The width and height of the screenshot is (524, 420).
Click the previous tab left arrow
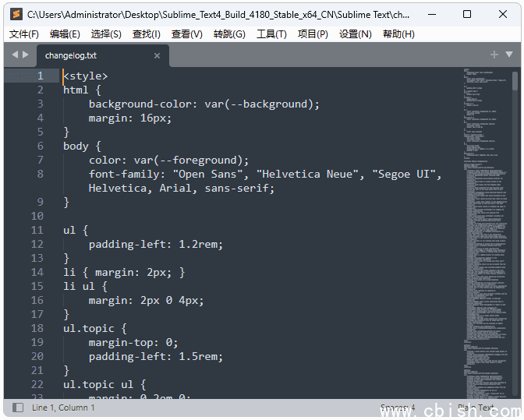[14, 55]
